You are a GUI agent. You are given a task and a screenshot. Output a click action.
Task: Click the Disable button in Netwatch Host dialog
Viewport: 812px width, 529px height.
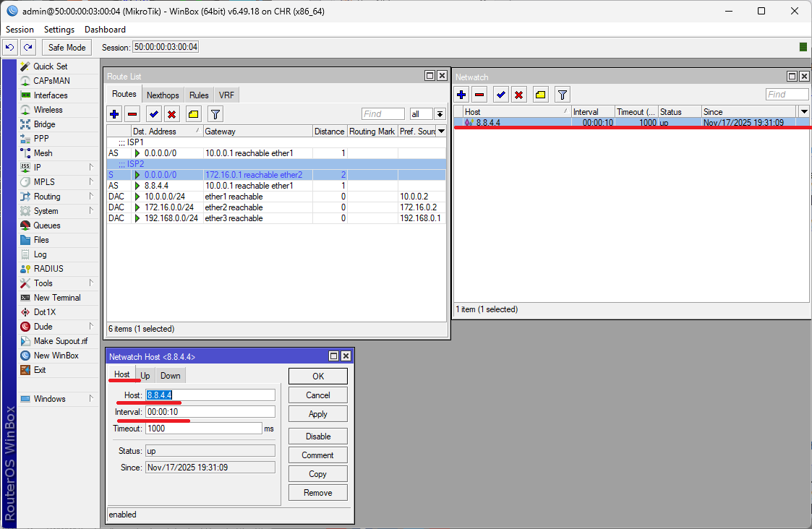[x=317, y=436]
